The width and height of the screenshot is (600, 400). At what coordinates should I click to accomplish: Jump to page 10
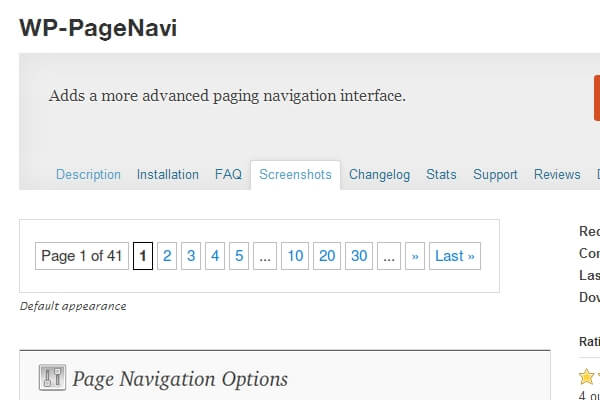pos(295,256)
